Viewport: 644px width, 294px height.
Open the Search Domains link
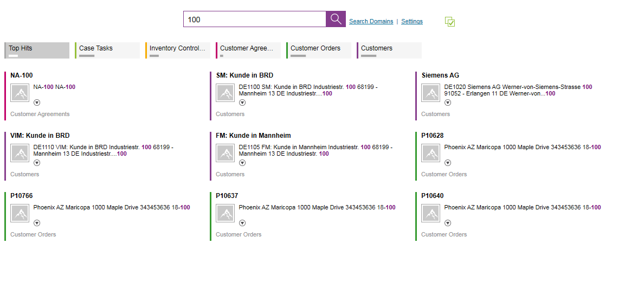point(371,22)
